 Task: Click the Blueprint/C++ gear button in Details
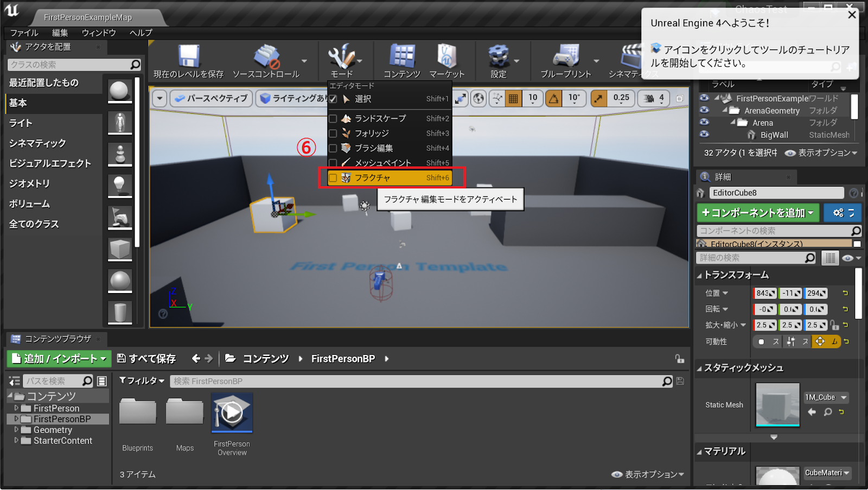coord(843,213)
